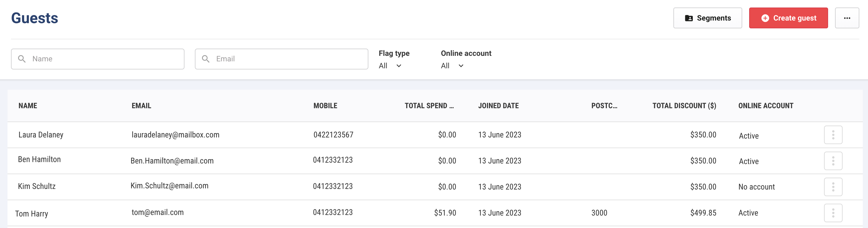Click the POSTC... column header
The image size is (868, 228).
pos(604,106)
